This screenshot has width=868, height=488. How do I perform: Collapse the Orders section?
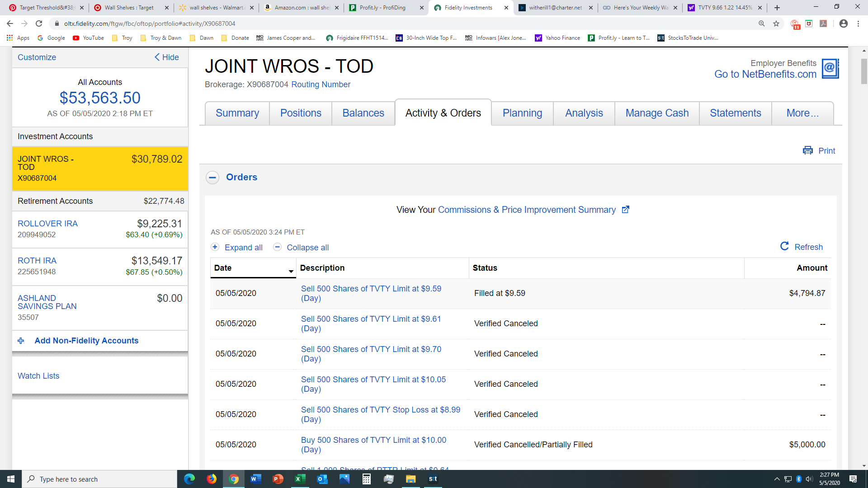[212, 178]
